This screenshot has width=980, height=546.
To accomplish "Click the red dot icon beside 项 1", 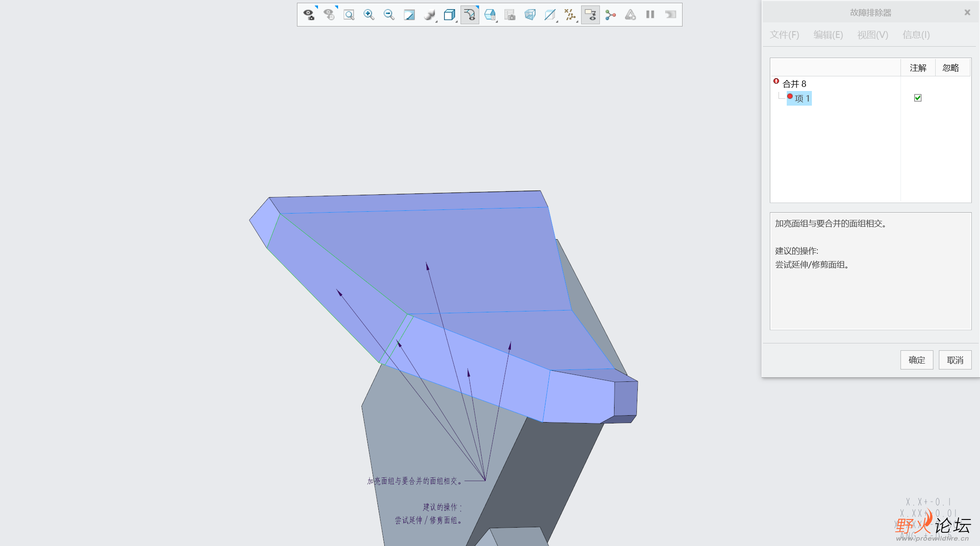I will tap(790, 96).
